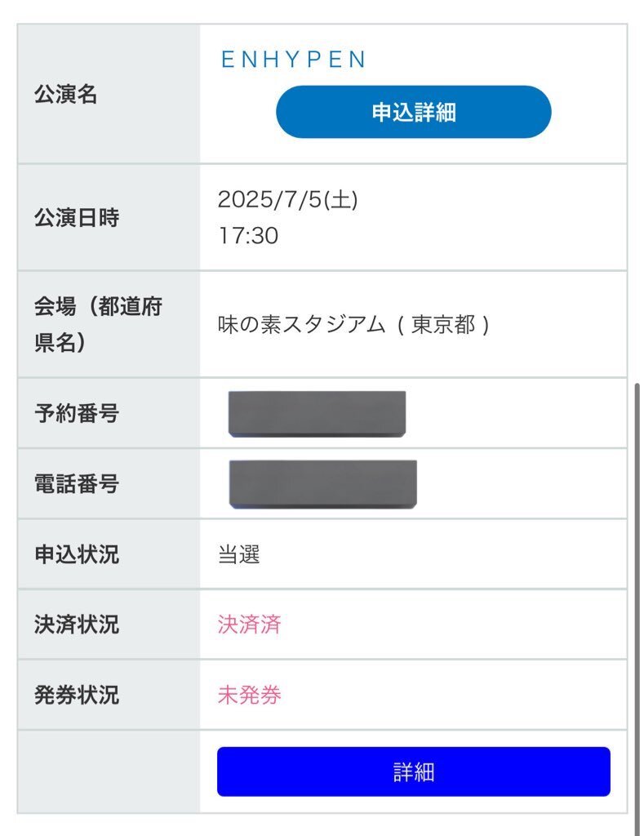
Task: Select the 電話番号 row label
Action: click(x=76, y=483)
